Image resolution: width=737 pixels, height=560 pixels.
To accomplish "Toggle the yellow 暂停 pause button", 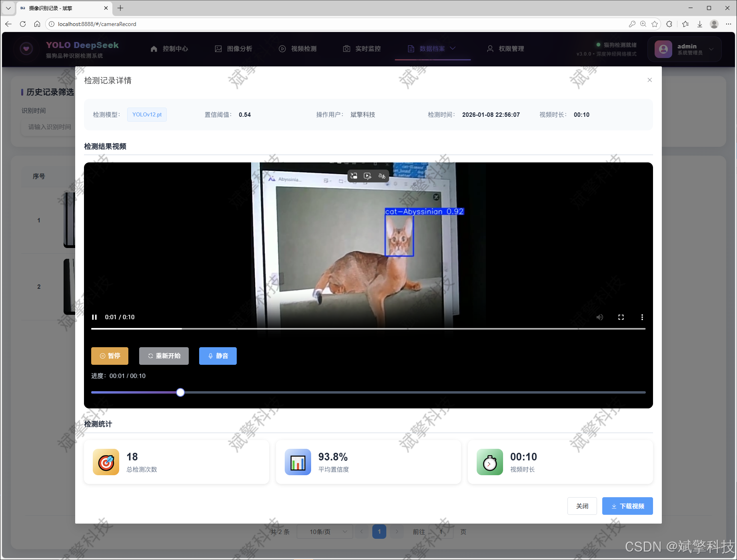I will click(110, 356).
